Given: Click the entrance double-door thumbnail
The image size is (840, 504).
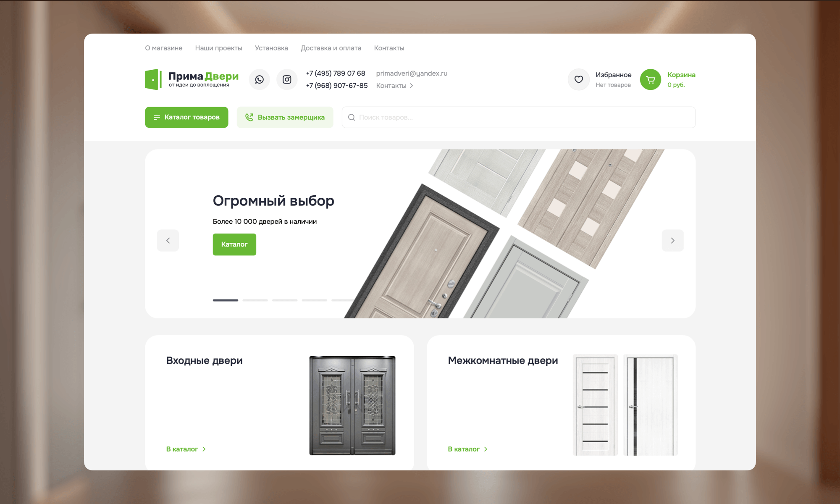Looking at the screenshot, I should click(352, 405).
